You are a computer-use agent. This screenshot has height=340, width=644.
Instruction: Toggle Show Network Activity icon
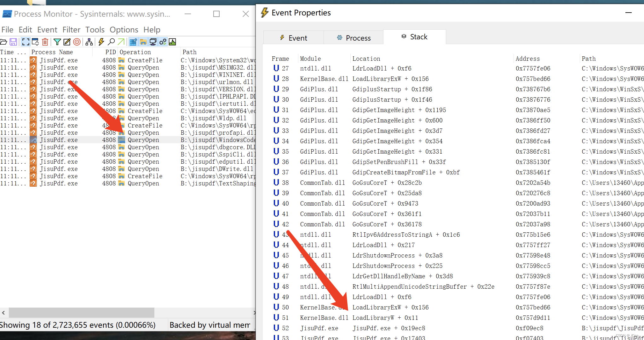tap(153, 42)
